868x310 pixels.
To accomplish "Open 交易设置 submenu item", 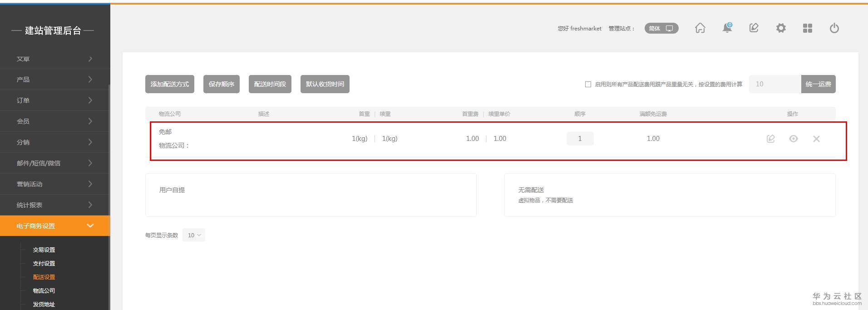I will pos(44,250).
